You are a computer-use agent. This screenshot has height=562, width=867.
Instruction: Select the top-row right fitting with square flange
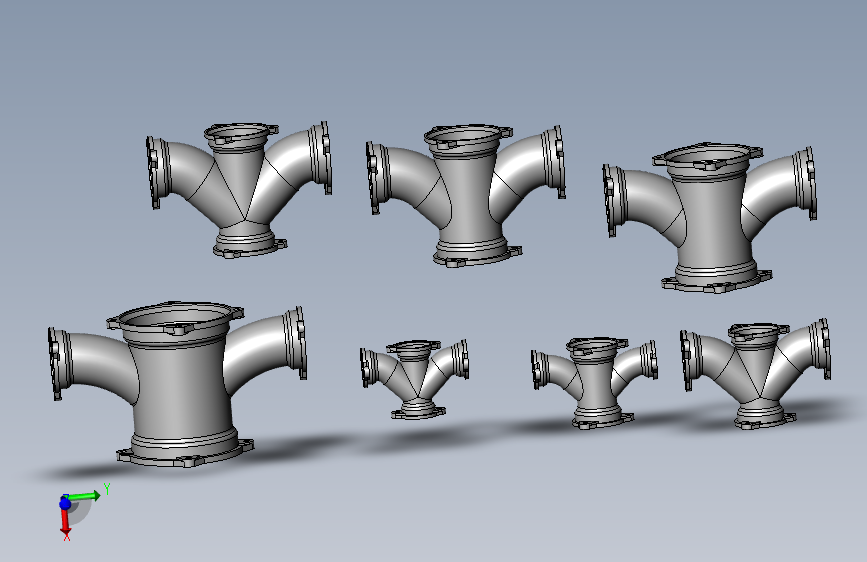[x=712, y=218]
